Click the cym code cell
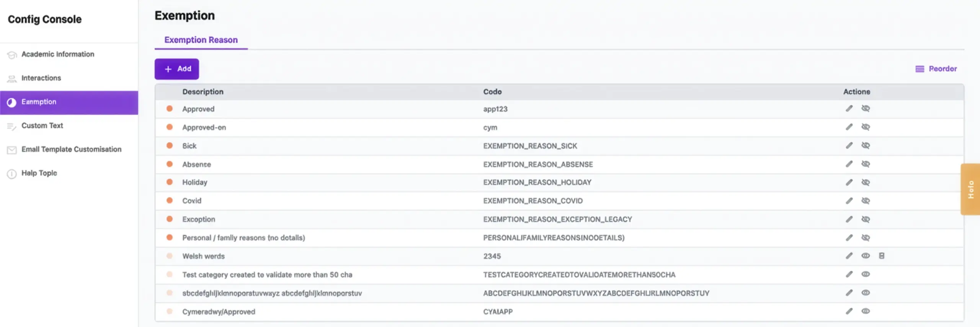Screen dimensions: 980x327 (490, 127)
